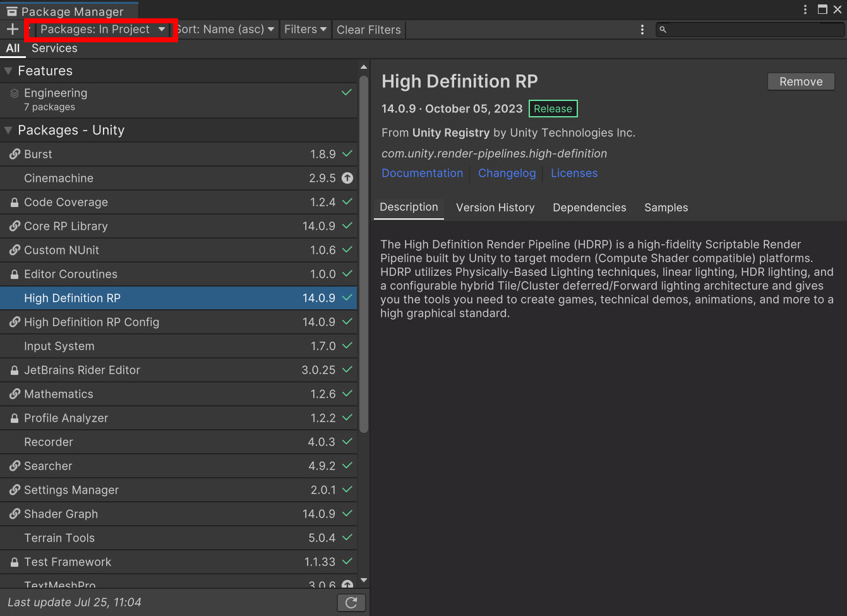Click the installed checkmark on Burst row
This screenshot has height=616, width=847.
tap(347, 153)
